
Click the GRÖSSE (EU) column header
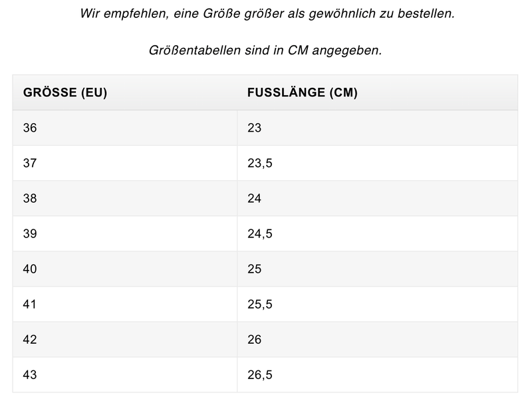65,92
